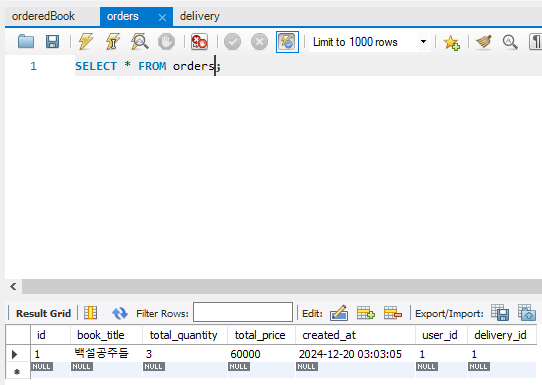The height and width of the screenshot is (385, 542).
Task: Stop query execution with the hand icon
Action: [166, 42]
